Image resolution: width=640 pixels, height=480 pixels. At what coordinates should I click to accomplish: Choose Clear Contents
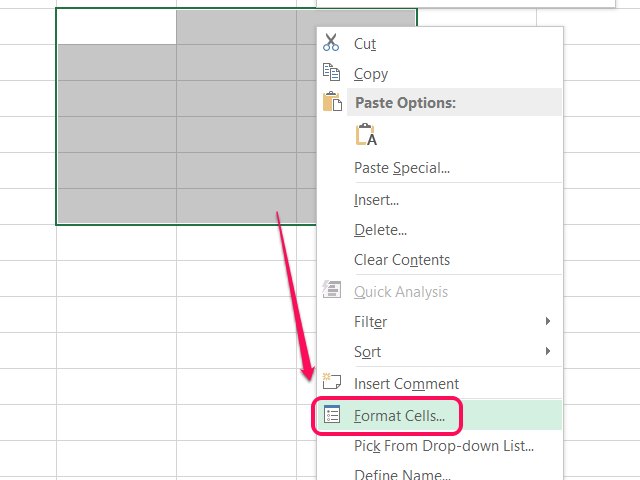coord(440,260)
